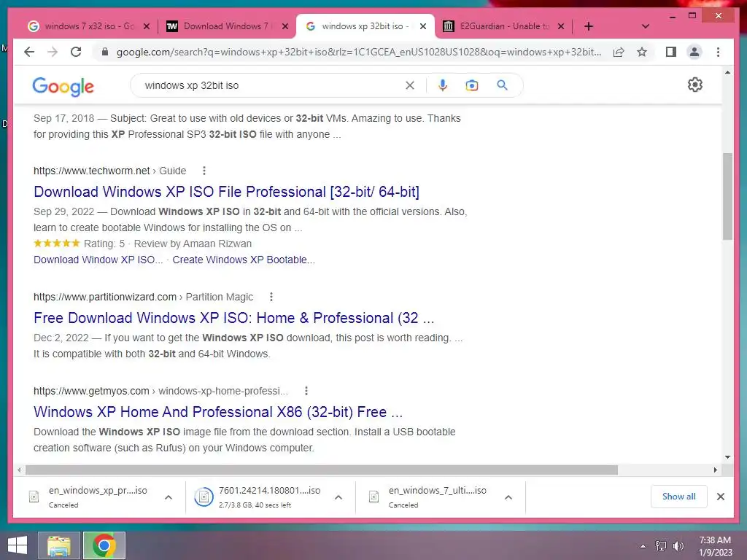Expand options for en_windows_7_ulti download
The width and height of the screenshot is (747, 560).
[x=508, y=497]
